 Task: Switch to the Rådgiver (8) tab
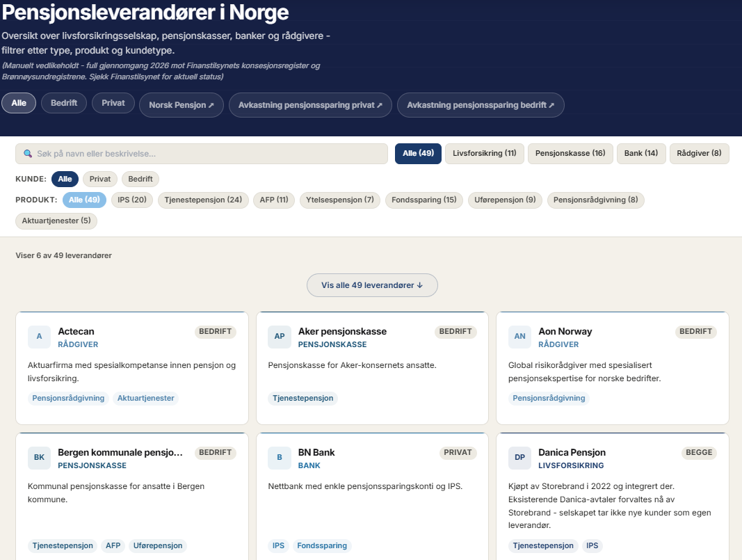[x=700, y=153]
